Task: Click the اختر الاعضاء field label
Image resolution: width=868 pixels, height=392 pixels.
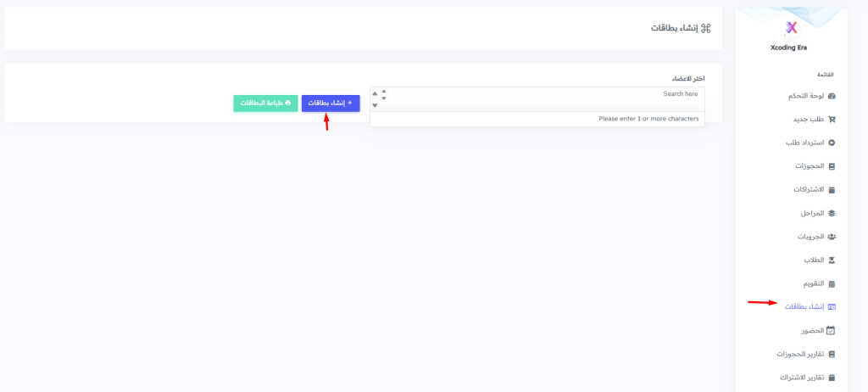Action: coord(688,79)
